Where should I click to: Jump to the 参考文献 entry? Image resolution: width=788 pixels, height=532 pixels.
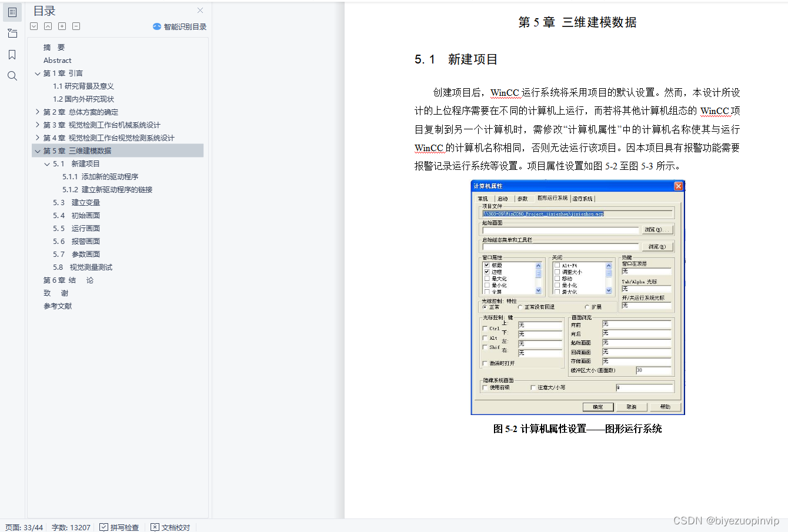57,306
